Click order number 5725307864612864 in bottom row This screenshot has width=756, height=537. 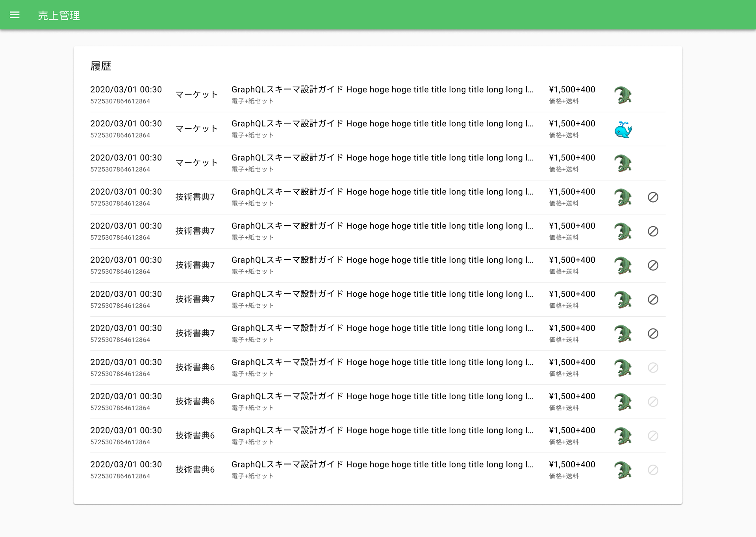[120, 476]
